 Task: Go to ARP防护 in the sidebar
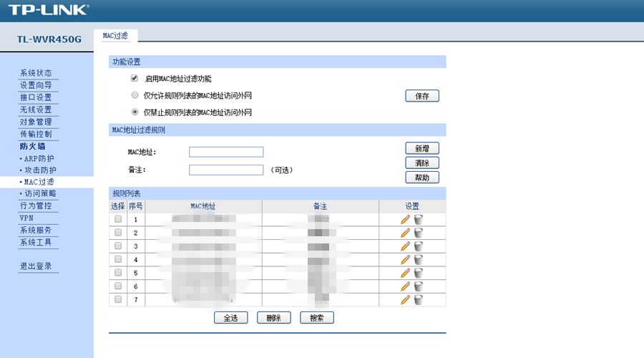39,158
